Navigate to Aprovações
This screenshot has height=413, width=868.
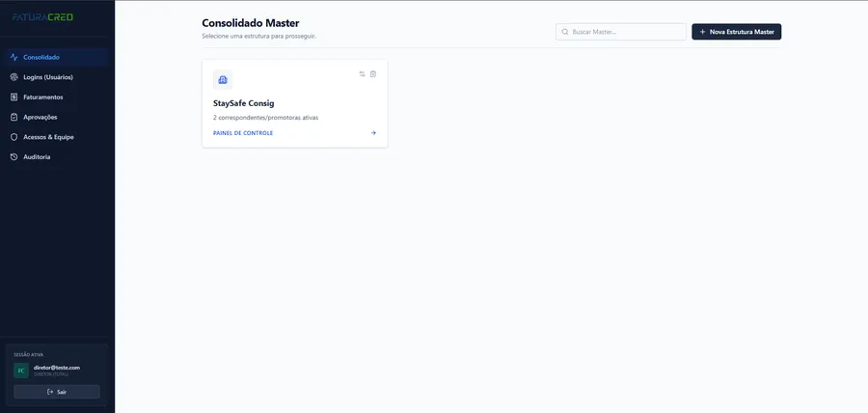[x=57, y=117]
